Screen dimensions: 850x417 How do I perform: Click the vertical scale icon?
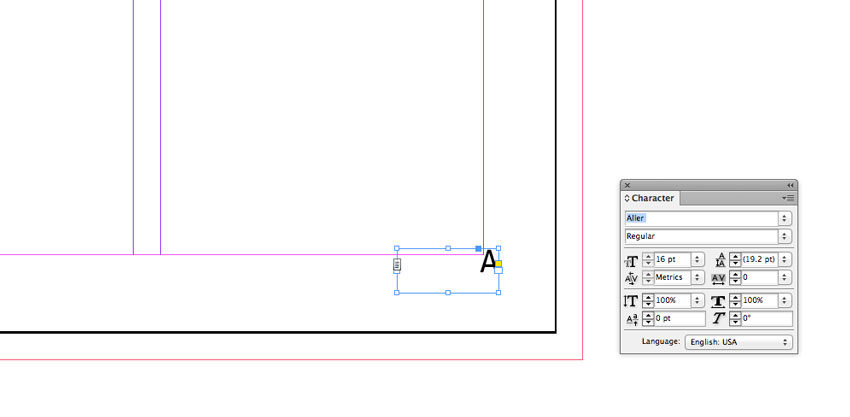[x=631, y=301]
